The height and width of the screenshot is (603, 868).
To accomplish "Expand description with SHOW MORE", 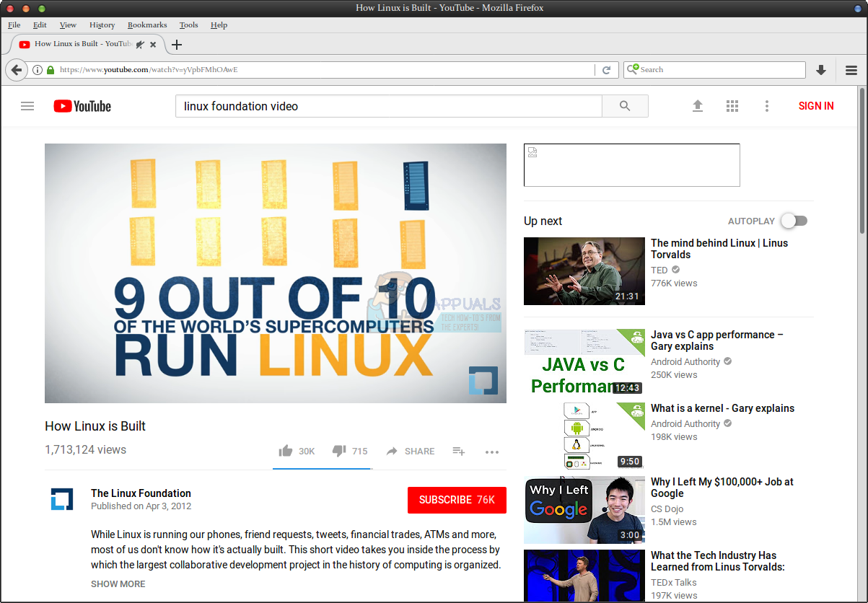I will click(118, 584).
